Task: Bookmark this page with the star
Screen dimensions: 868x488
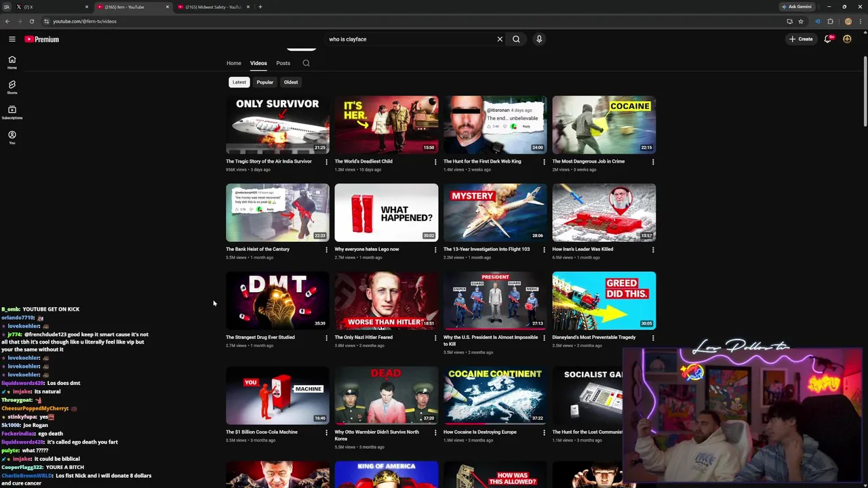Action: pos(801,21)
